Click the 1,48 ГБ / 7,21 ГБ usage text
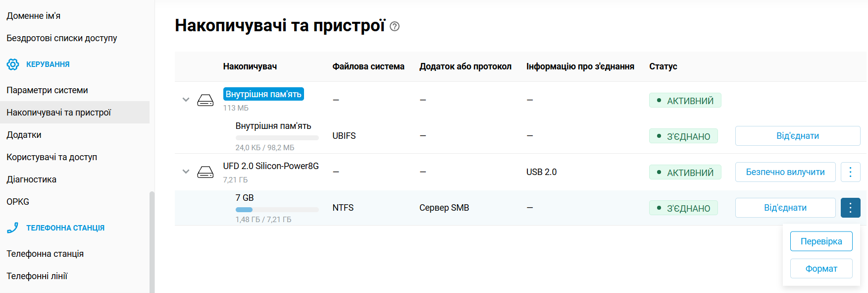The height and width of the screenshot is (293, 868). click(x=263, y=220)
